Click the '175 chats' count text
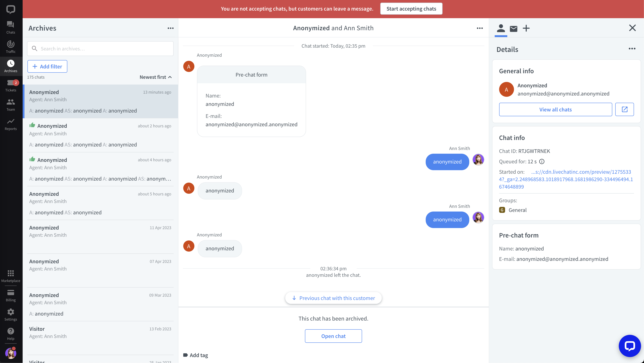This screenshot has width=644, height=363. pos(36,77)
